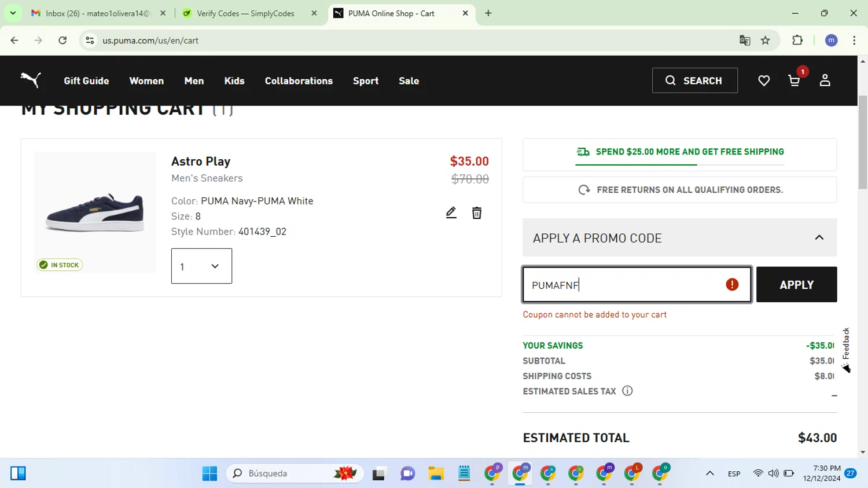Open the account profile icon
This screenshot has height=488, width=868.
[825, 80]
